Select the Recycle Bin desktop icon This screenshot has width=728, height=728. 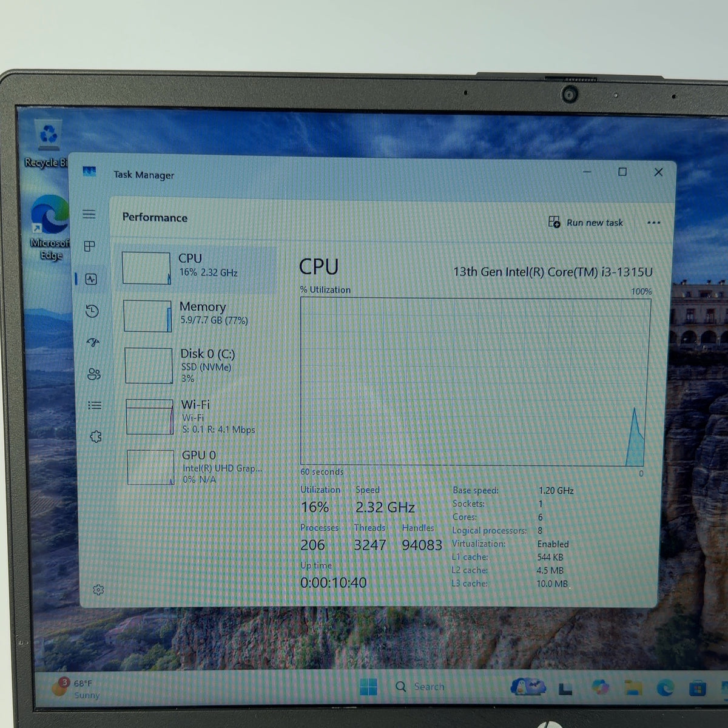coord(46,144)
